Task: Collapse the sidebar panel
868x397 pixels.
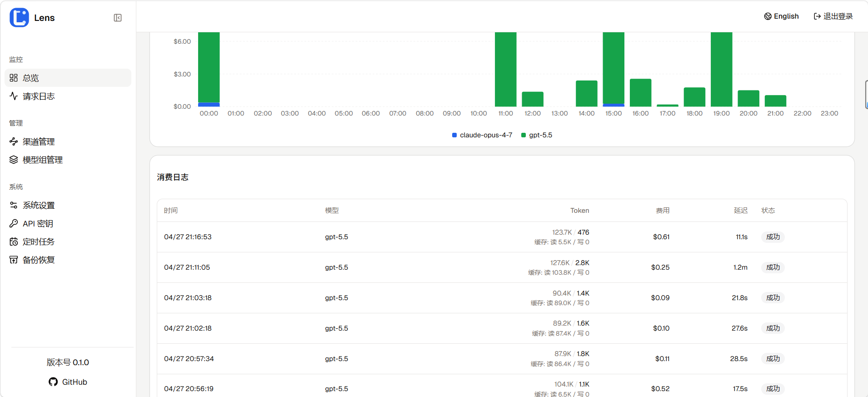Action: click(x=118, y=18)
